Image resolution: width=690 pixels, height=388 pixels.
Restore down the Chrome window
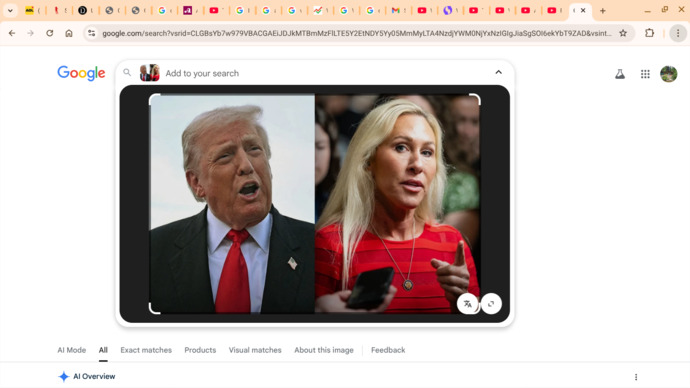click(x=664, y=10)
